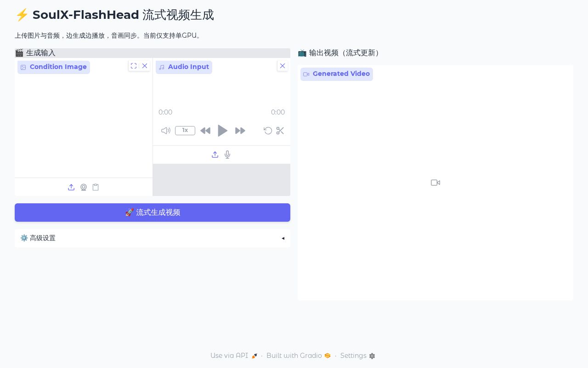588x368 pixels.
Task: Click the Condition Image label
Action: 54,67
